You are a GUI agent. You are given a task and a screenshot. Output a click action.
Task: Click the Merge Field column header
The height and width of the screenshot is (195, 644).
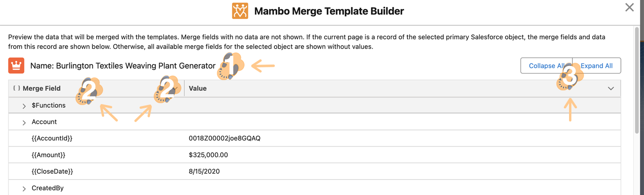click(41, 88)
